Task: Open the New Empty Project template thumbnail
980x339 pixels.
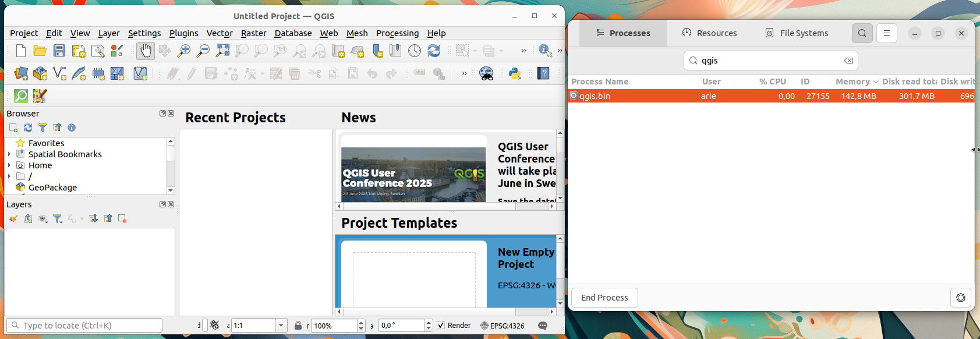Action: (x=414, y=274)
